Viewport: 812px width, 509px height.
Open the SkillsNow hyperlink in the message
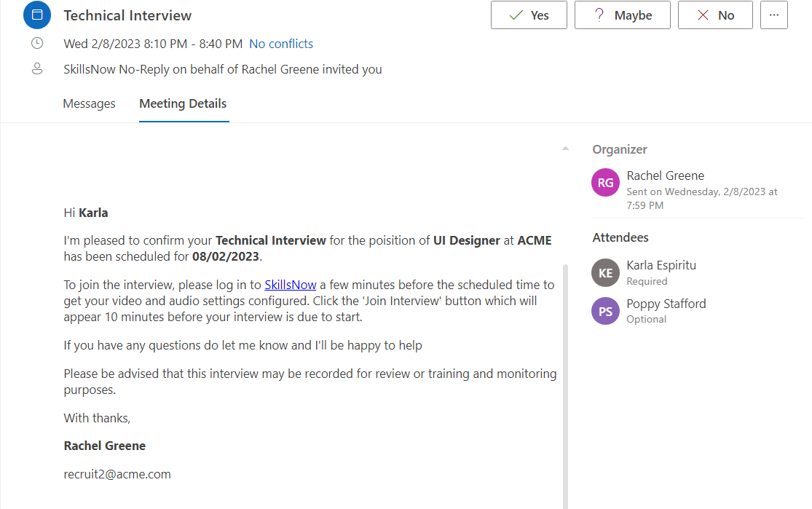[290, 285]
